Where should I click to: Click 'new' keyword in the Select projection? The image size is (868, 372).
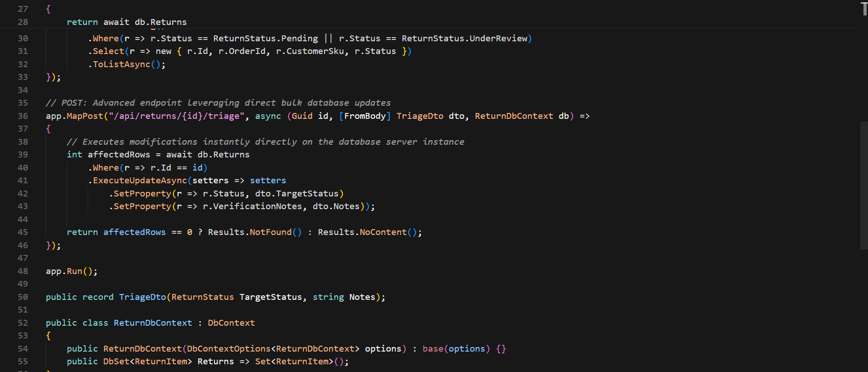coord(163,51)
